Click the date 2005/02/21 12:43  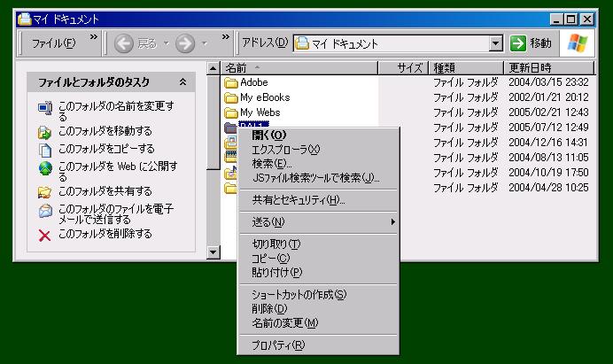point(548,112)
